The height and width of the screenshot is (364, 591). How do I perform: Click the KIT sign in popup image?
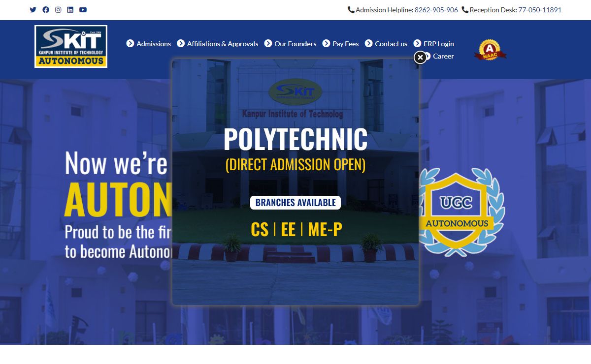[x=295, y=91]
